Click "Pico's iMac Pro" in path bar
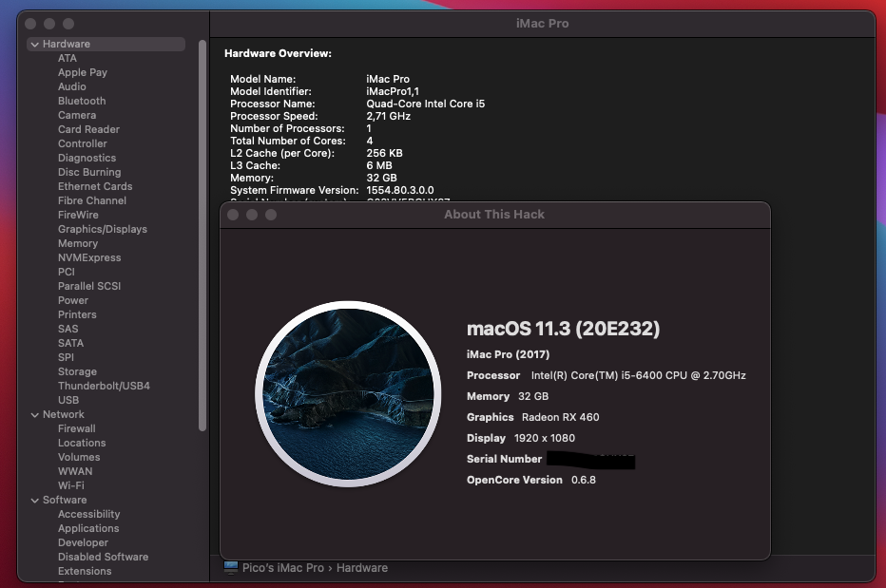 [283, 568]
